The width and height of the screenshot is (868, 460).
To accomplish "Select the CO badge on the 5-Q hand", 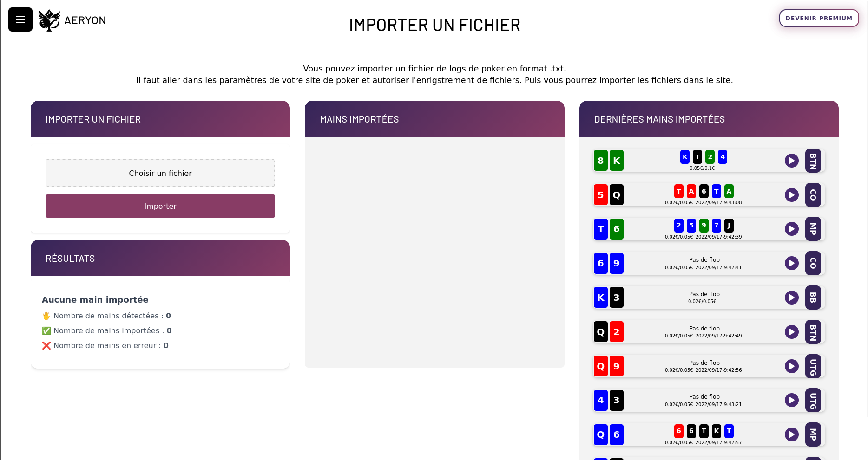I will point(813,195).
